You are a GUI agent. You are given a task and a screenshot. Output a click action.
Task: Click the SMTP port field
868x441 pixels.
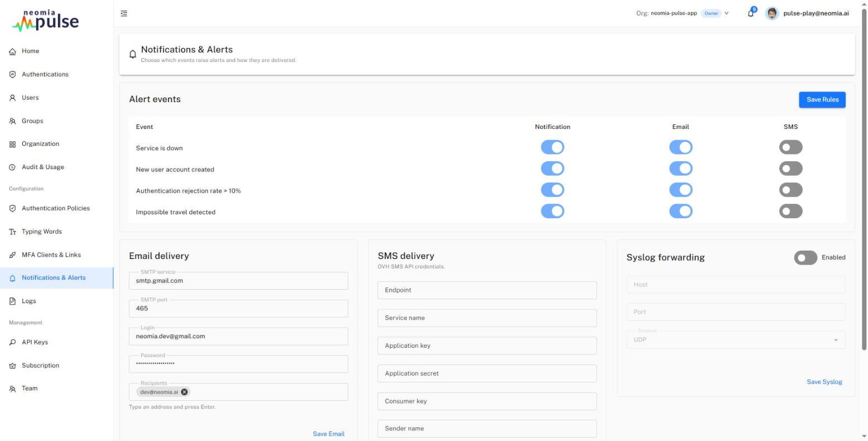point(238,308)
